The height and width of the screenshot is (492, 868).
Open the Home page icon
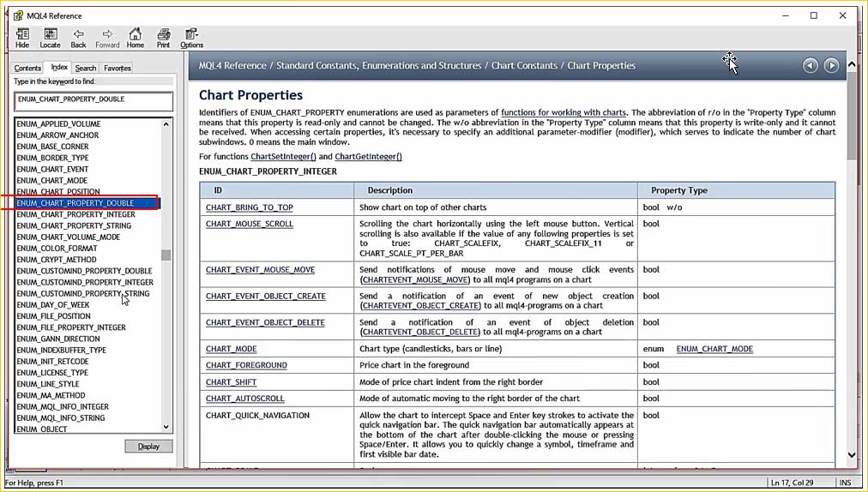[x=135, y=39]
